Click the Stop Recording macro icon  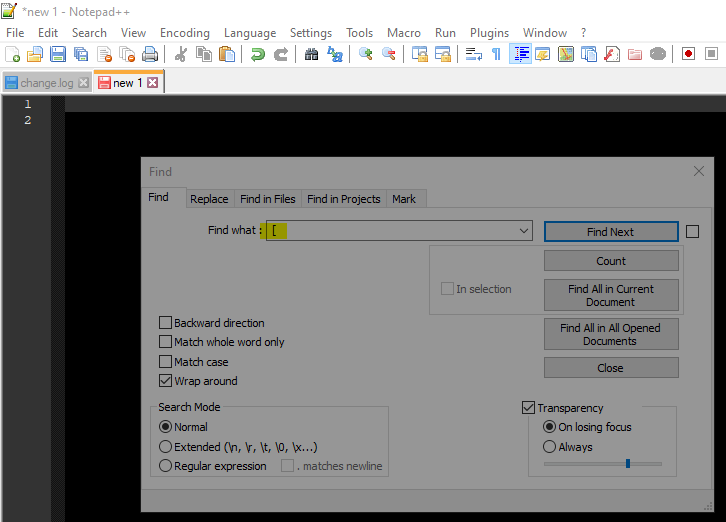click(x=712, y=54)
